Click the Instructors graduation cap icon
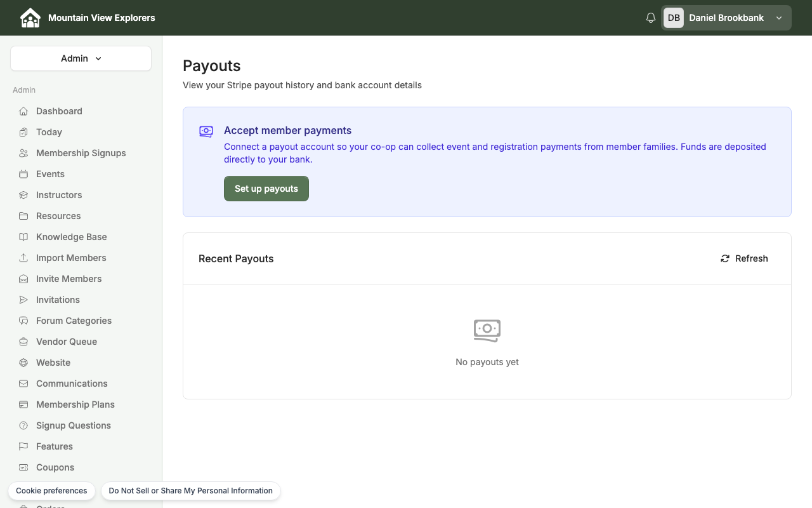Screen dimensions: 812x508 point(23,195)
